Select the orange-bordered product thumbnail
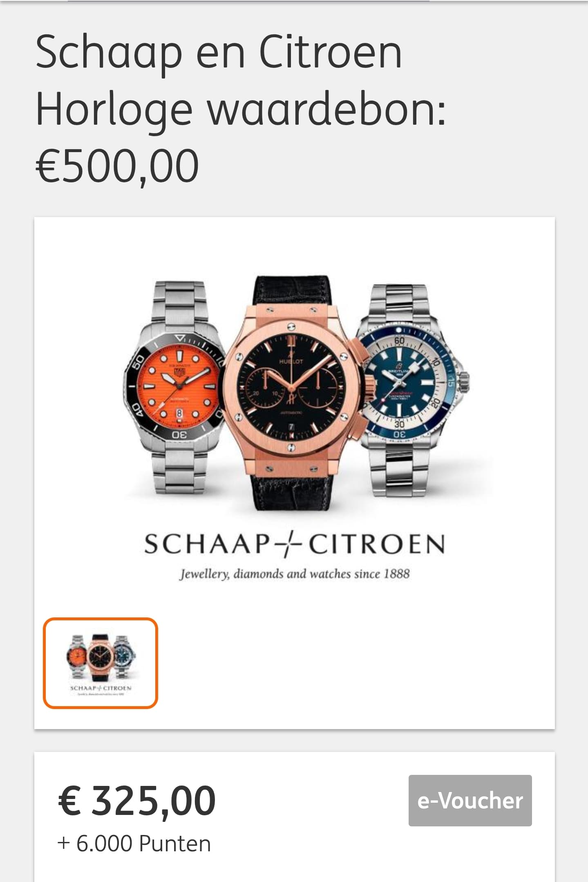 [101, 663]
